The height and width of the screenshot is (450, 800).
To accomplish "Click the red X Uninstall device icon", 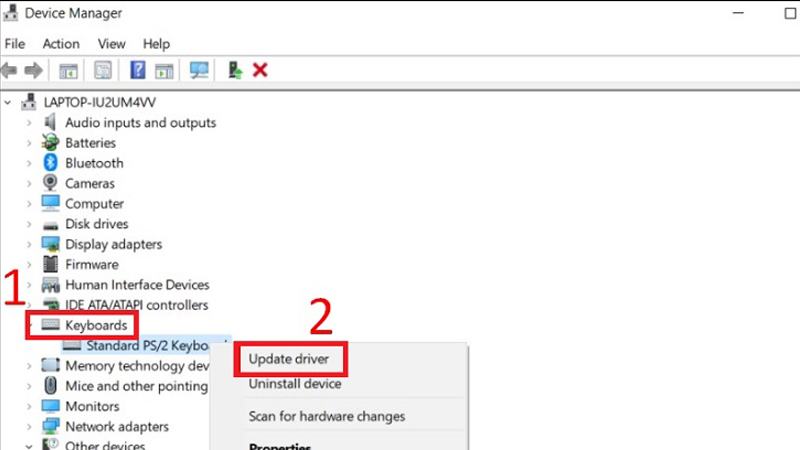I will (x=261, y=70).
